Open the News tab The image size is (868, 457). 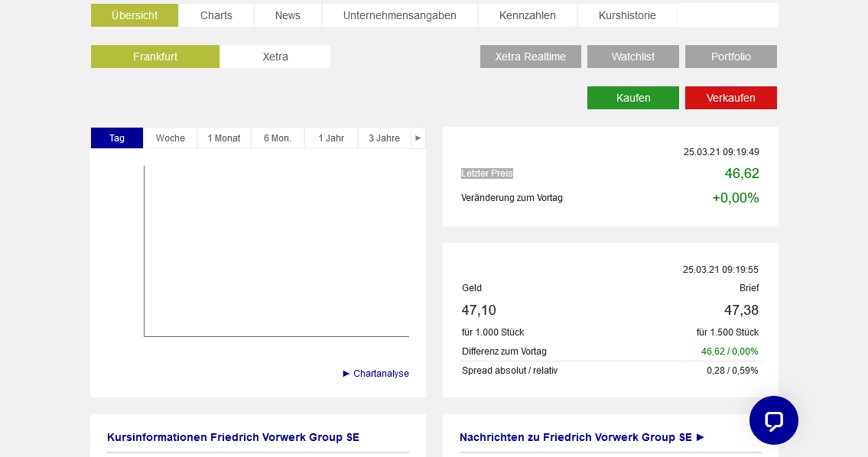tap(287, 15)
